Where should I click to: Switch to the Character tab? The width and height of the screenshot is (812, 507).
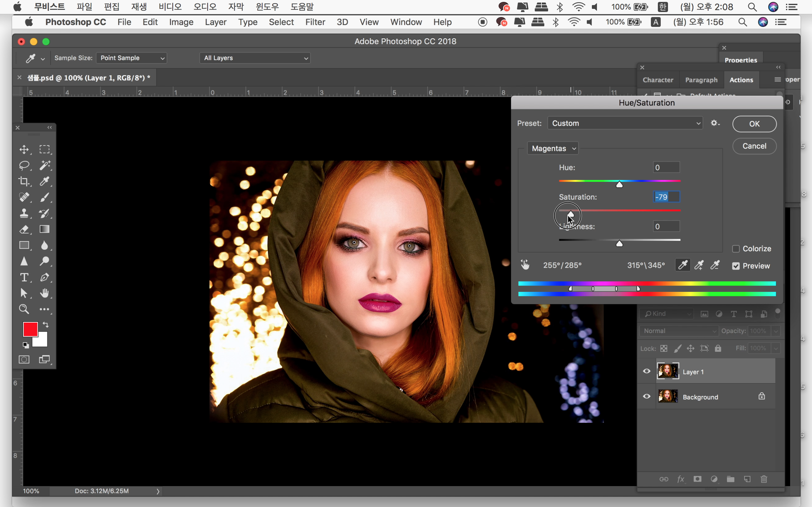coord(658,80)
